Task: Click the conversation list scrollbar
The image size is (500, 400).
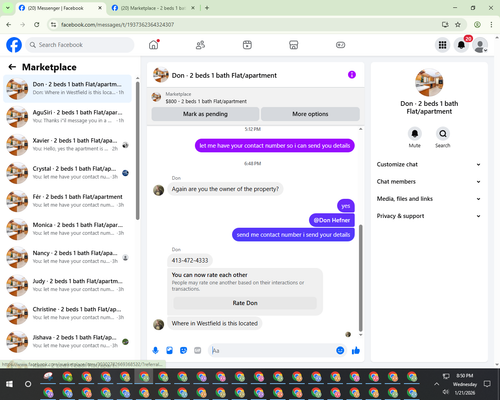Action: click(138, 151)
